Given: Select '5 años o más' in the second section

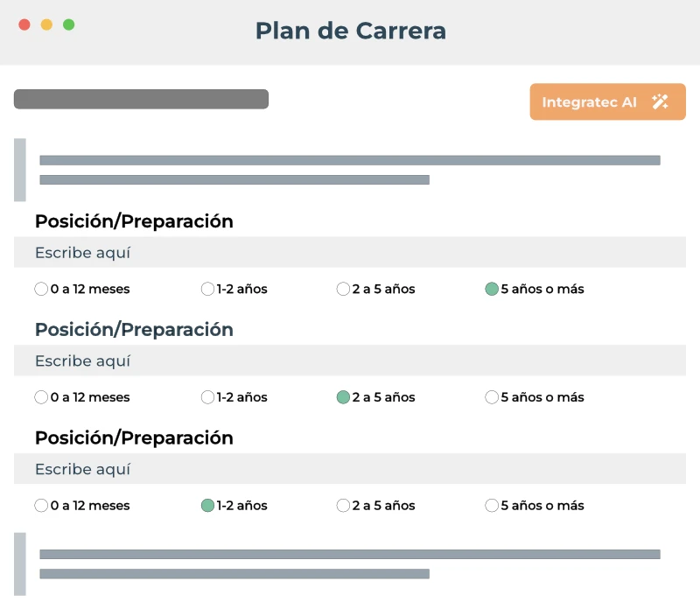Looking at the screenshot, I should [492, 397].
